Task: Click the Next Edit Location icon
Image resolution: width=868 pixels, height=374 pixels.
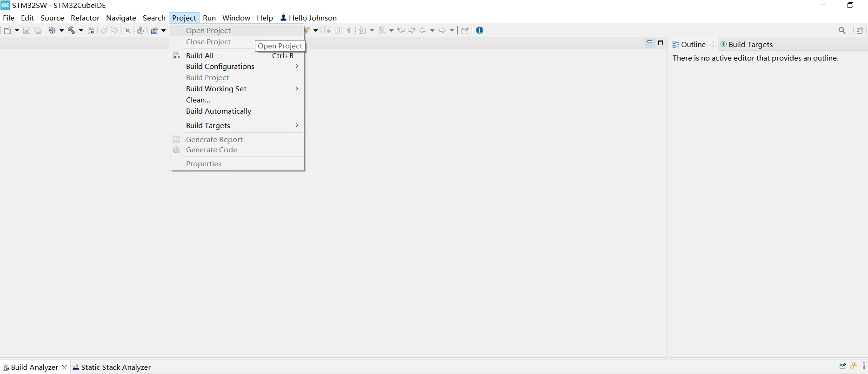Action: coord(412,31)
